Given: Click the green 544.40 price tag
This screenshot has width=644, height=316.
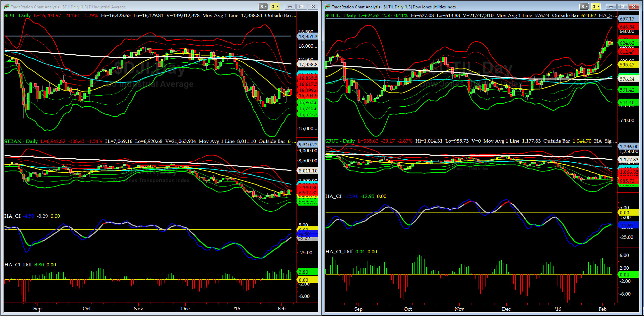Looking at the screenshot, I should tap(629, 103).
